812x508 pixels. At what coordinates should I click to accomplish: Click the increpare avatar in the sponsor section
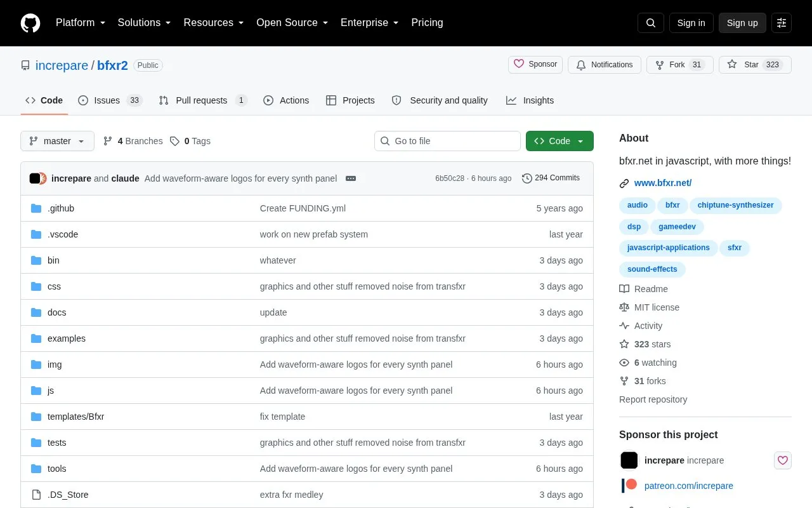point(629,460)
